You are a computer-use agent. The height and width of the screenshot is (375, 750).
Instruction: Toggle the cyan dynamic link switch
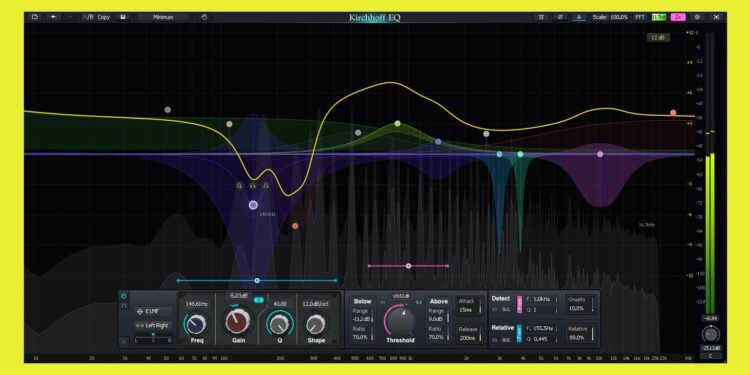coord(259,300)
